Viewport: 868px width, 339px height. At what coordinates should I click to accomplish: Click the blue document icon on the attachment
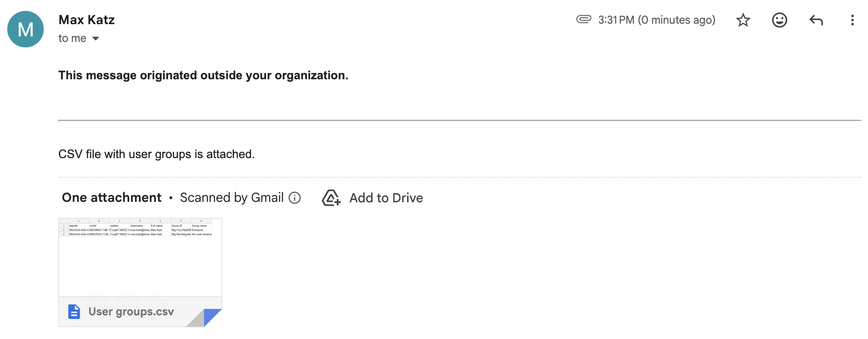[74, 312]
